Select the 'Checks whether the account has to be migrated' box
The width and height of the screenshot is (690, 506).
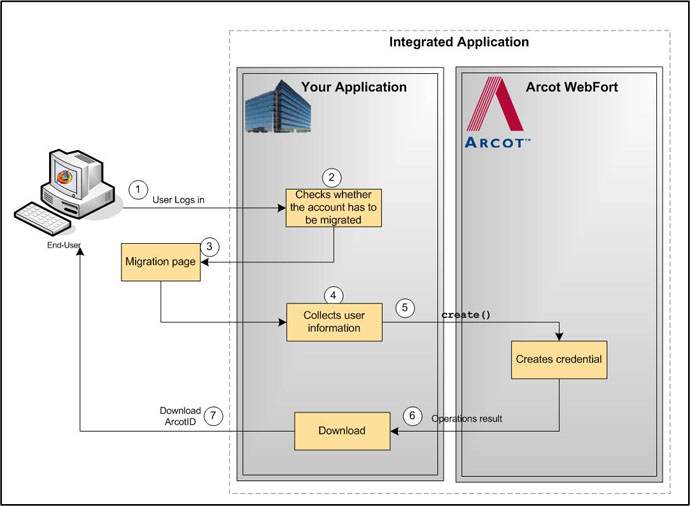[x=334, y=208]
